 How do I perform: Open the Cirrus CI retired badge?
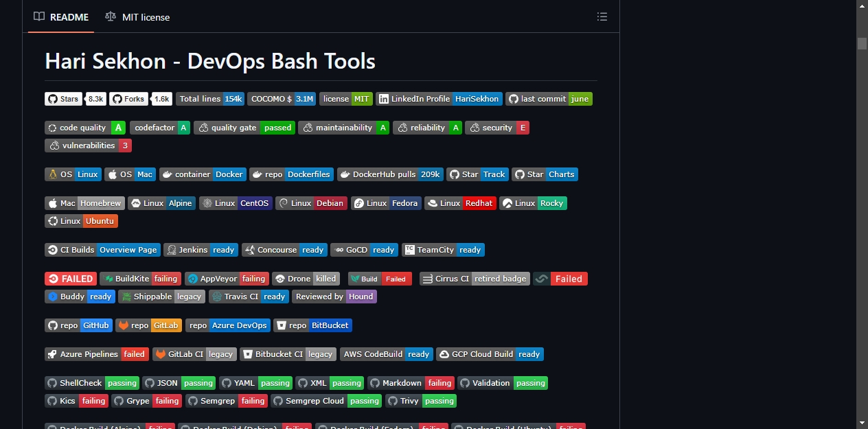tap(475, 279)
